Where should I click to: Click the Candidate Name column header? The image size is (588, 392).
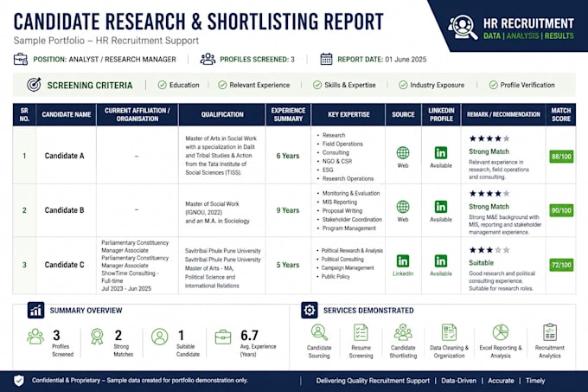[x=67, y=114]
